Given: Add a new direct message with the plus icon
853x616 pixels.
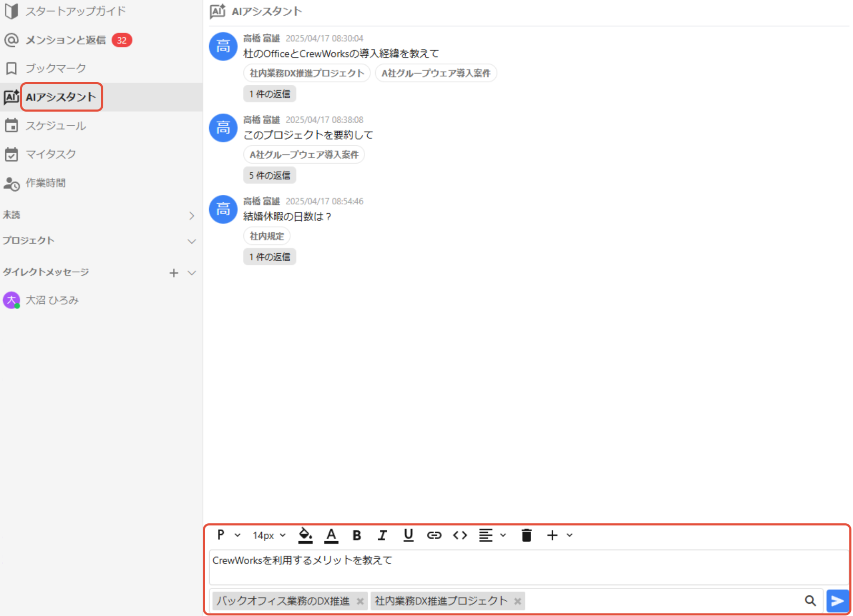Looking at the screenshot, I should (174, 273).
